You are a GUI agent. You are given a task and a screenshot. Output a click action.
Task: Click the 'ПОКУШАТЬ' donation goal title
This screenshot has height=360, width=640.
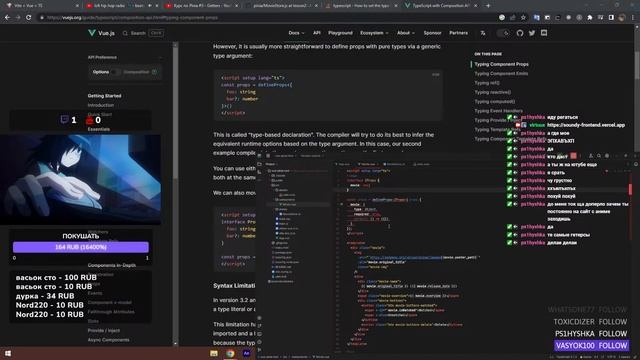tap(81, 236)
